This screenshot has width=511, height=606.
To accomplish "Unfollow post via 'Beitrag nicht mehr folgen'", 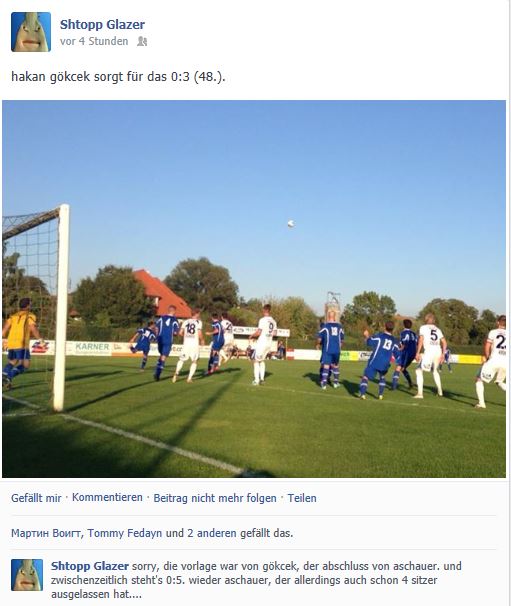I will click(215, 498).
